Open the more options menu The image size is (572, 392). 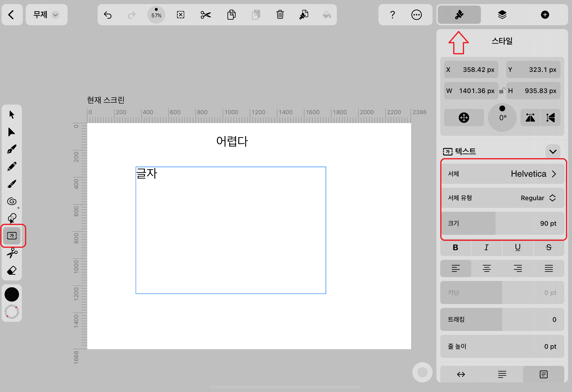pyautogui.click(x=416, y=14)
